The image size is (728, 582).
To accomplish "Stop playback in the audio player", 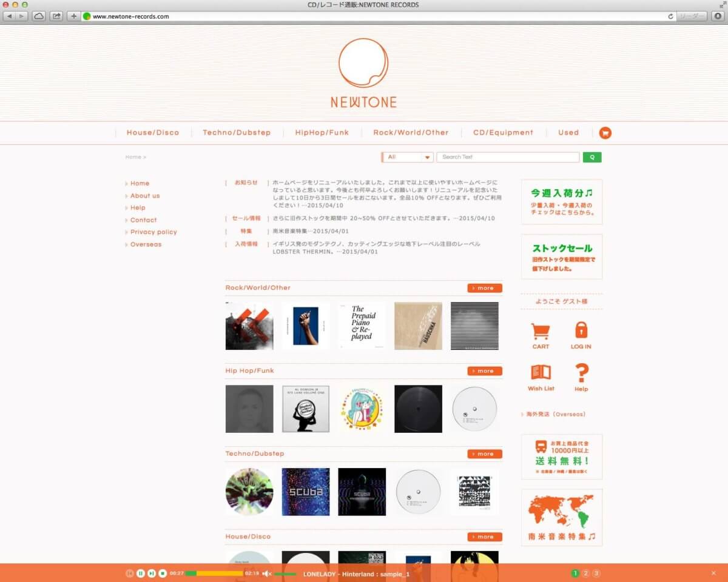I will pyautogui.click(x=163, y=574).
